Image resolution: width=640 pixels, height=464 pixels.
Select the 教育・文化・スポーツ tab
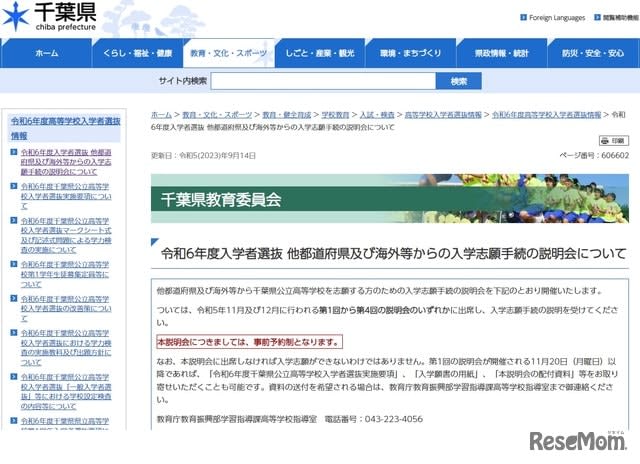[x=229, y=53]
